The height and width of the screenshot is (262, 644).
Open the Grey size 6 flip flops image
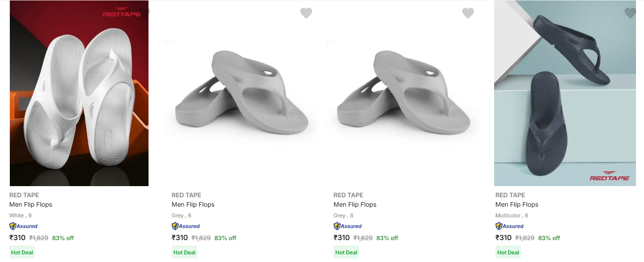[x=241, y=94]
